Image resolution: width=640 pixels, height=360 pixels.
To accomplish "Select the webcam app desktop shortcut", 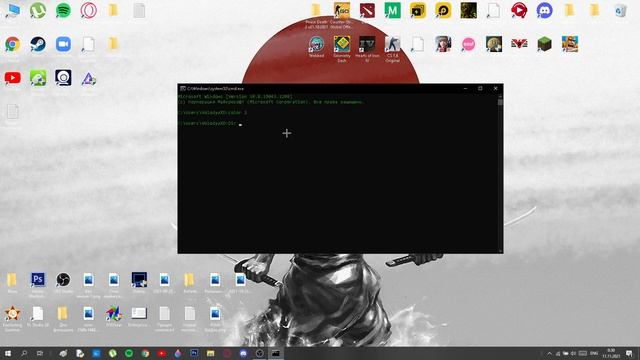I will point(63,78).
